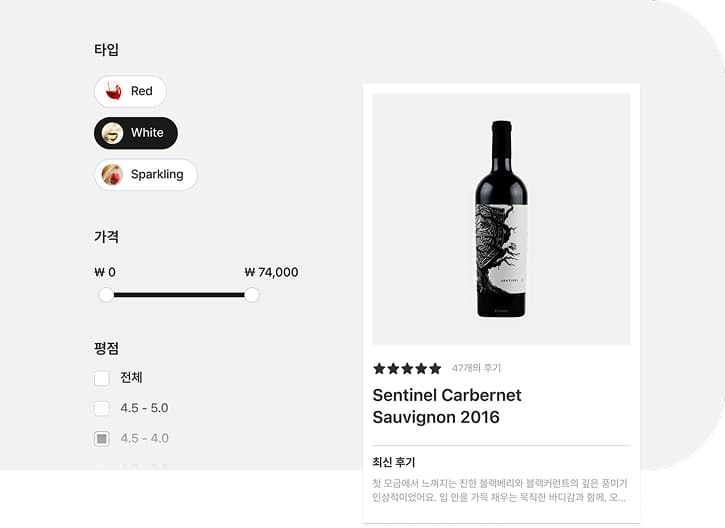Click the sparkling wine icon
The width and height of the screenshot is (725, 528).
[112, 175]
